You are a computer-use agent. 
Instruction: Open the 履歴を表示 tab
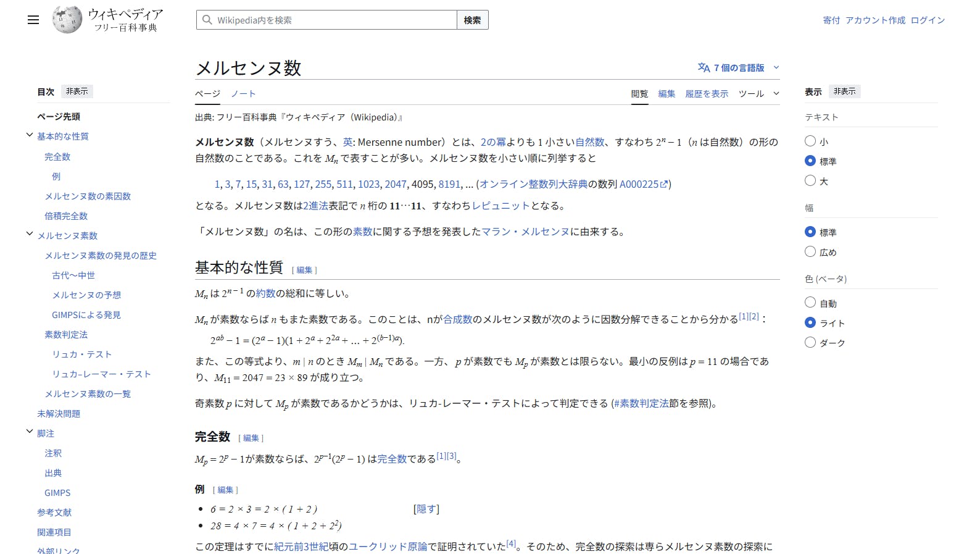[x=707, y=94]
